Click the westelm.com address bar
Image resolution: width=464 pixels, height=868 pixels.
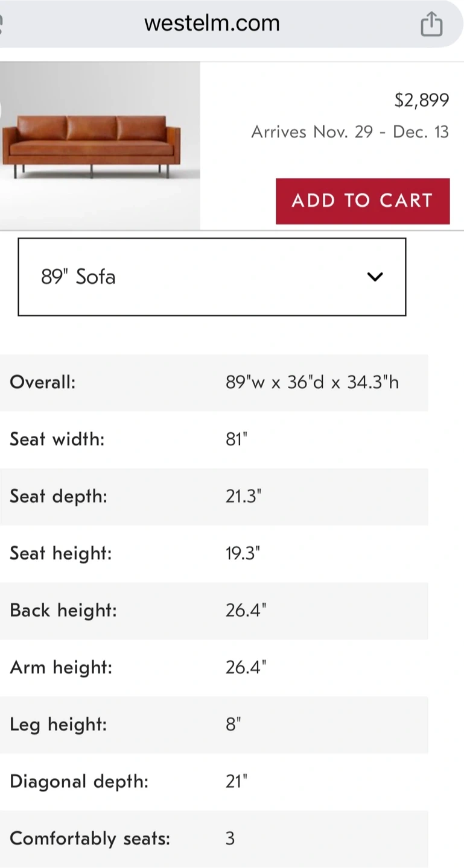coord(212,24)
